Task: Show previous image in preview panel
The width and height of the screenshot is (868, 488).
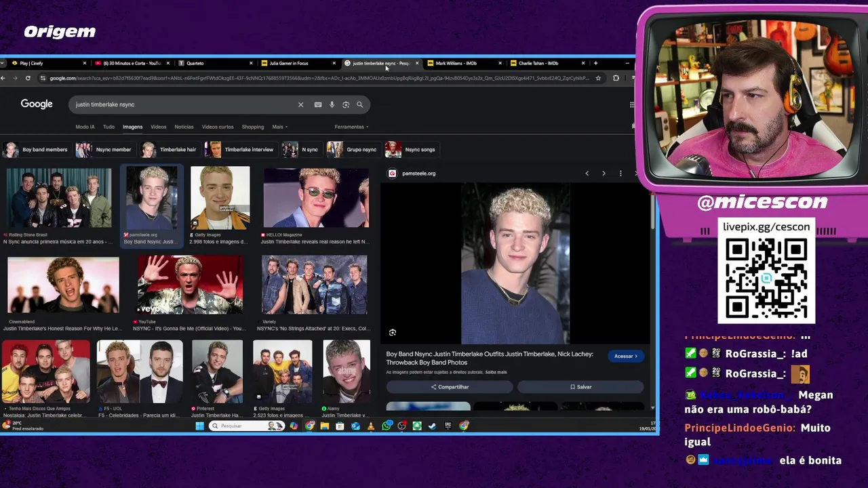Action: (x=587, y=174)
